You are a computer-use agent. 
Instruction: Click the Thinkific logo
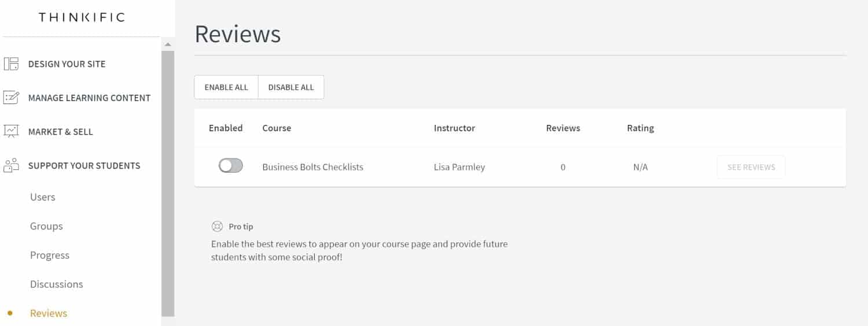82,17
